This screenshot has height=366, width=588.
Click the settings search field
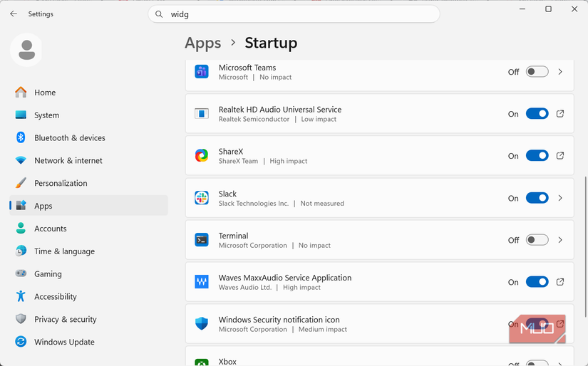[x=294, y=14]
